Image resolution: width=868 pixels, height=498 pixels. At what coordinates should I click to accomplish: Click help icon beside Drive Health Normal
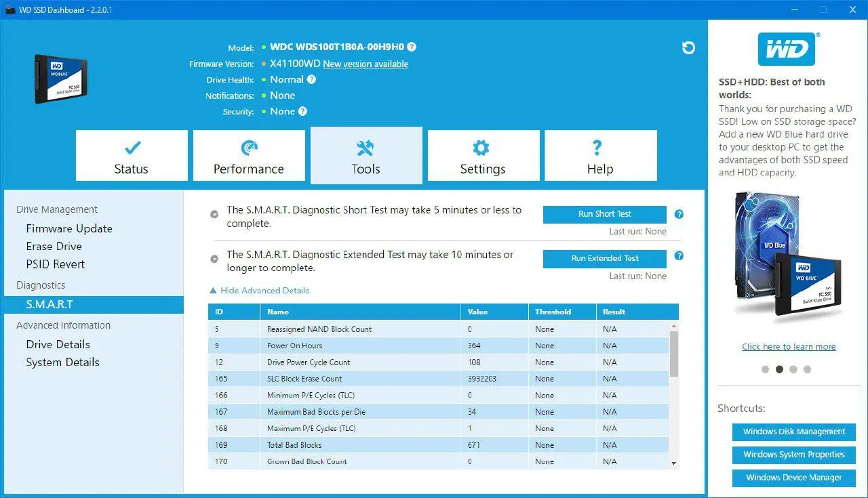click(x=311, y=79)
